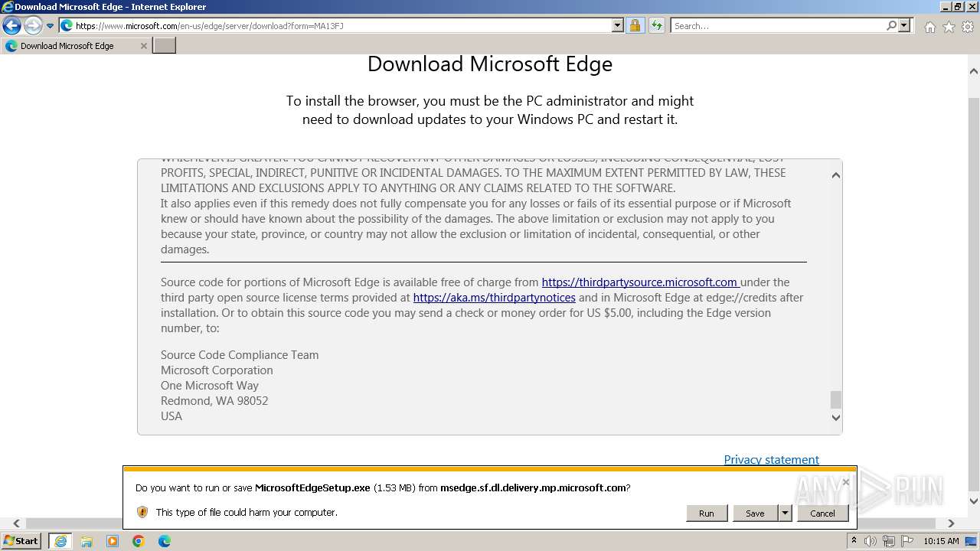Open a new blank tab

[165, 46]
